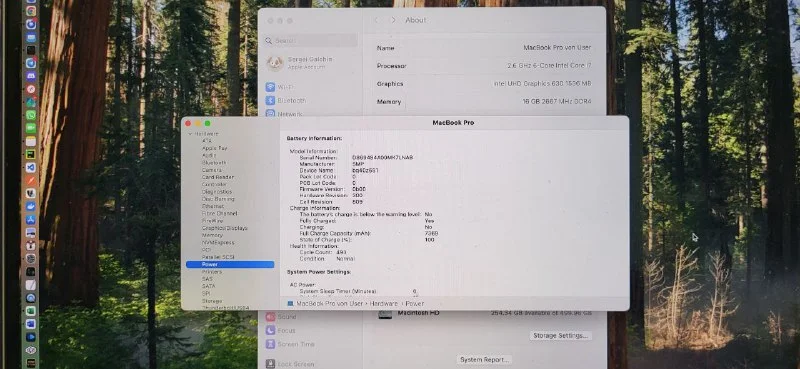Click the 'System Power Settings:' heading

[319, 272]
